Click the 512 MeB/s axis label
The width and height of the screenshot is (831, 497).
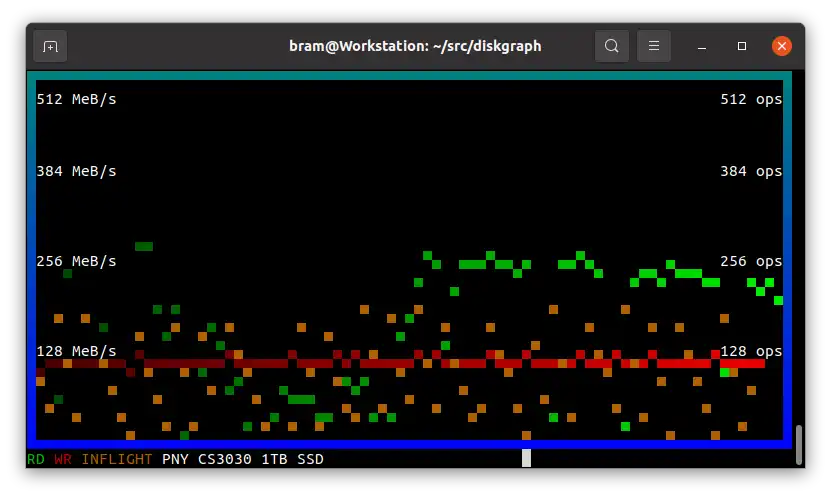[76, 99]
